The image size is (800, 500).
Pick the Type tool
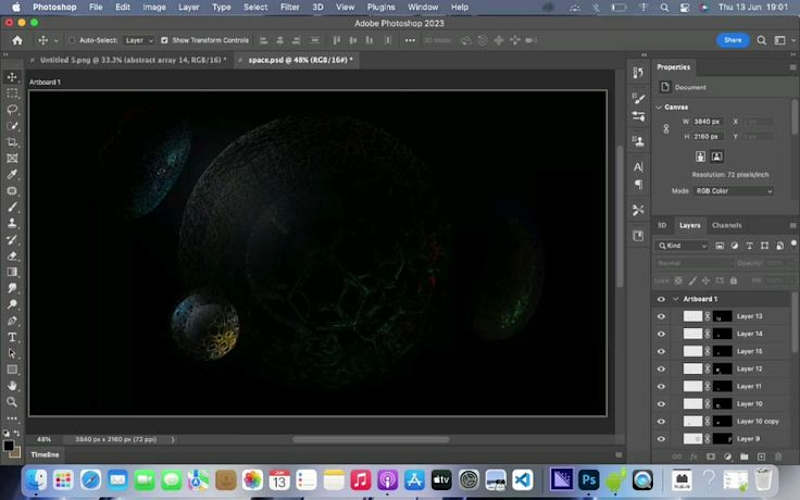tap(12, 337)
